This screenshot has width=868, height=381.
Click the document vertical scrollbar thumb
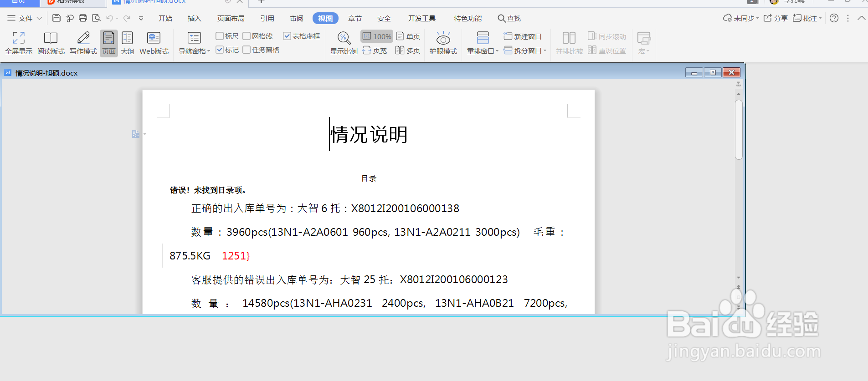(739, 130)
